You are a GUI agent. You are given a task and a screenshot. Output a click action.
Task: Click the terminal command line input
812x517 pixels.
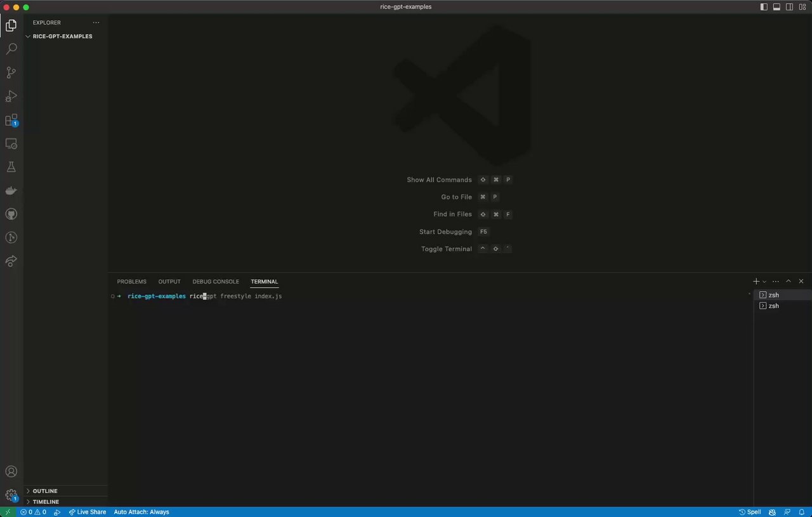[236, 296]
